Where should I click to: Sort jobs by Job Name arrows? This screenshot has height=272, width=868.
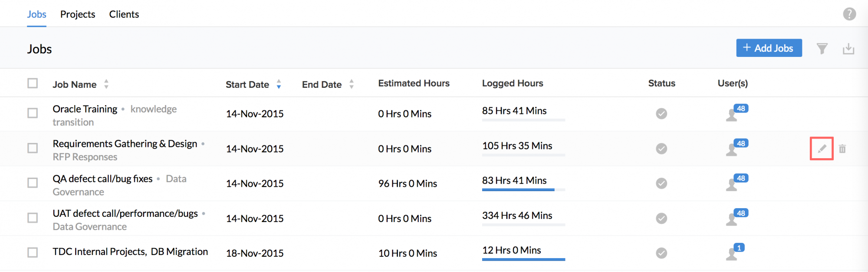106,84
